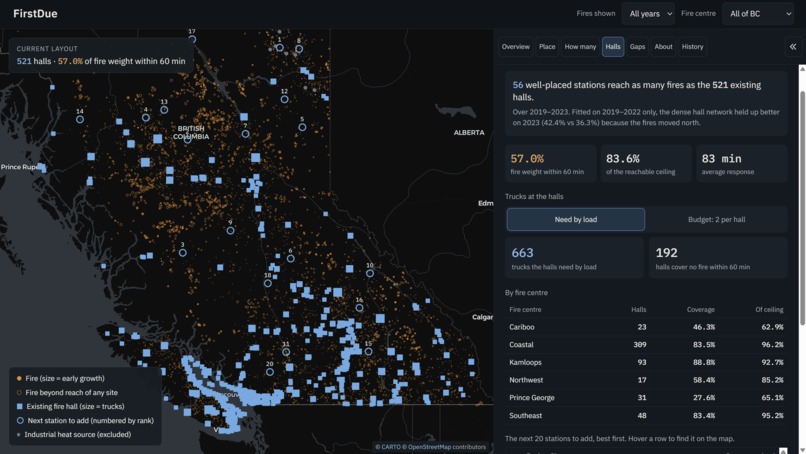Click proposed station marker 7
This screenshot has height=454, width=806.
point(246,134)
